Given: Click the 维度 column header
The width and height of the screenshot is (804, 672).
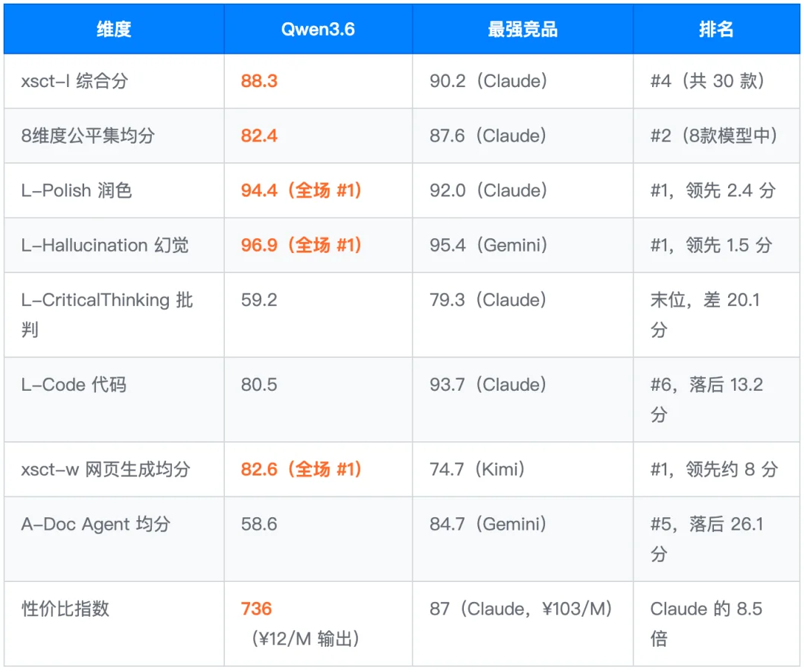Looking at the screenshot, I should (x=113, y=29).
